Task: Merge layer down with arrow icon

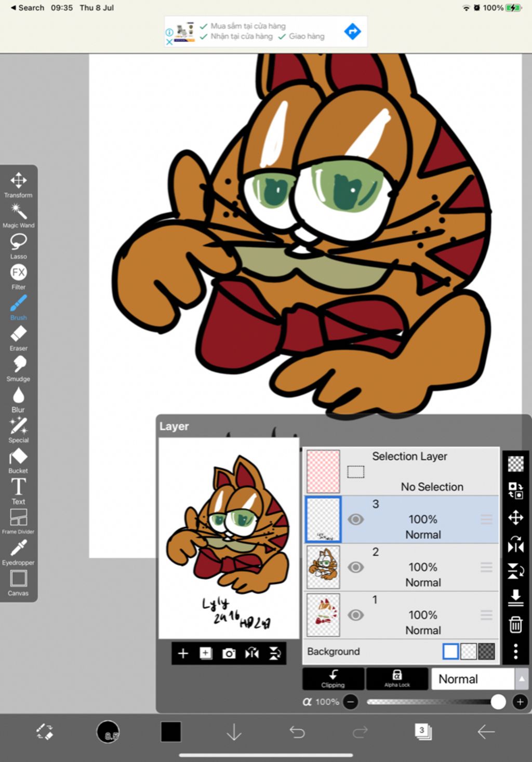Action: [515, 597]
